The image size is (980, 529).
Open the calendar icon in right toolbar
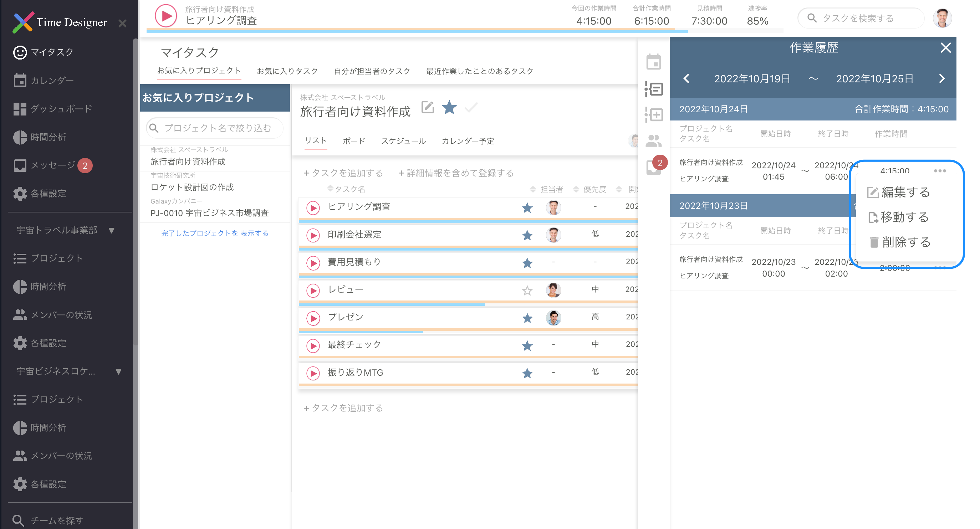click(x=654, y=62)
